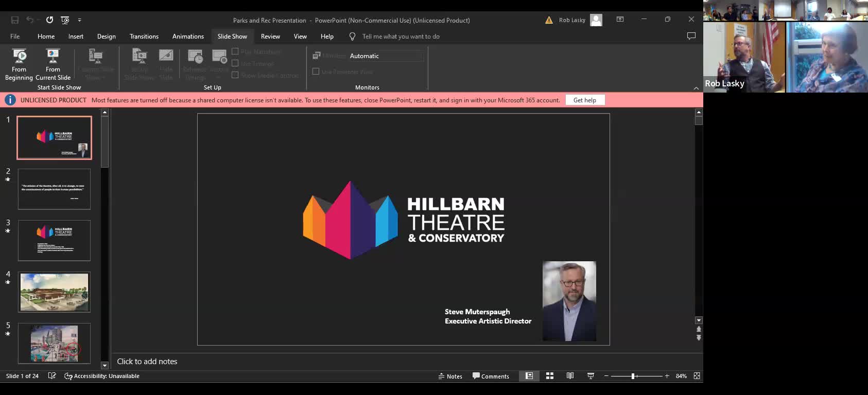868x395 pixels.
Task: Switch to the View tab
Action: click(300, 37)
